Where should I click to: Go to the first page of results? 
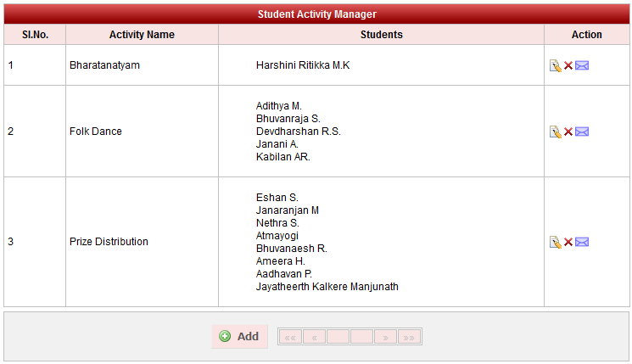[290, 337]
